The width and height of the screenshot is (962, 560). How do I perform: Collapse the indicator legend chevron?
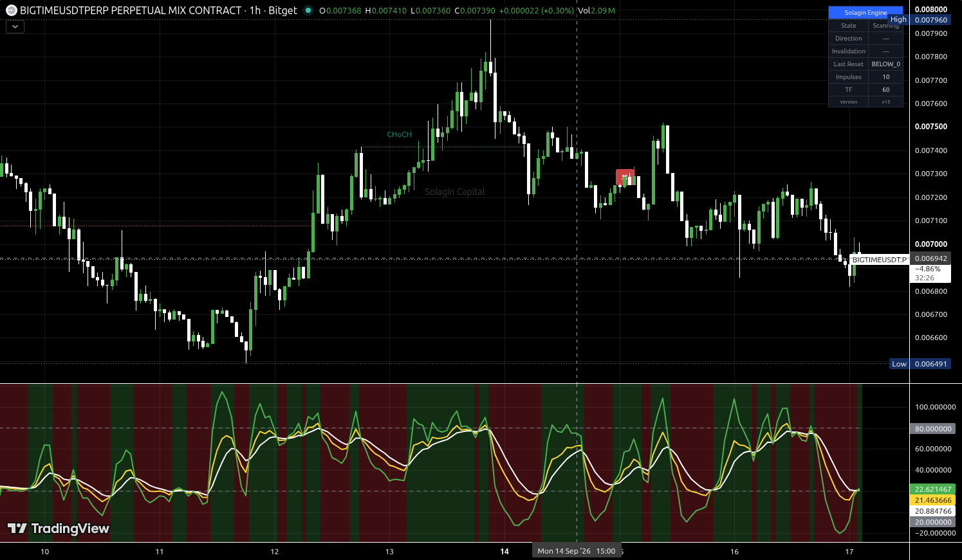(15, 26)
